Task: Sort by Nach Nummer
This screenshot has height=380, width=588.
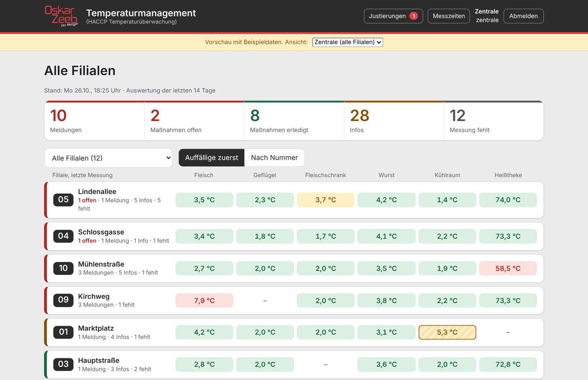Action: coord(274,158)
